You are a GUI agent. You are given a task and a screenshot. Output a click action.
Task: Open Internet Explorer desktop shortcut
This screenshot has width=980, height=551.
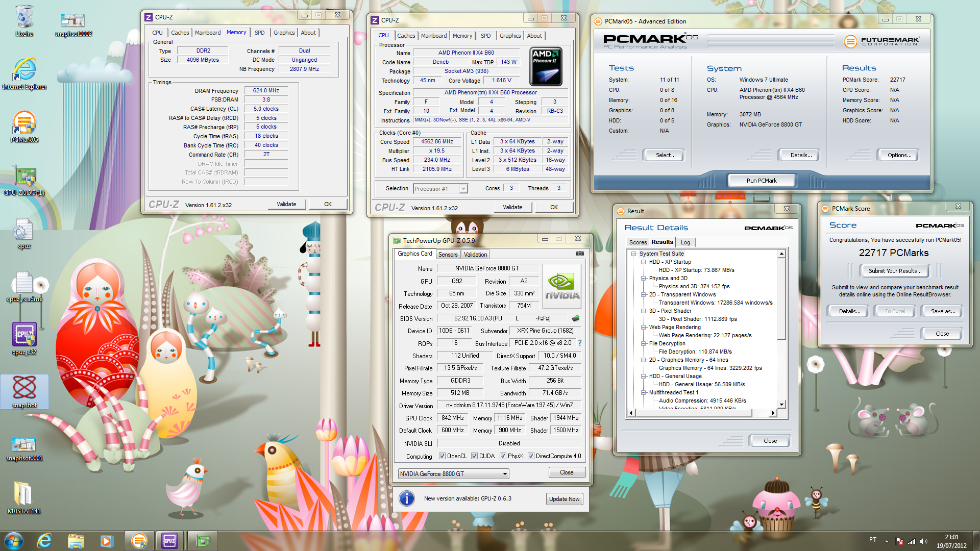(x=24, y=74)
